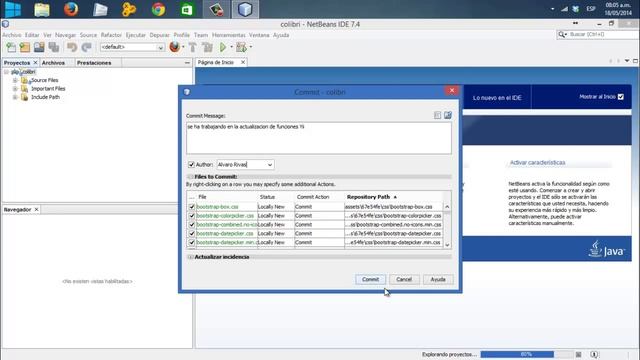Click the files table scroll up arrow
The width and height of the screenshot is (640, 360).
(447, 207)
